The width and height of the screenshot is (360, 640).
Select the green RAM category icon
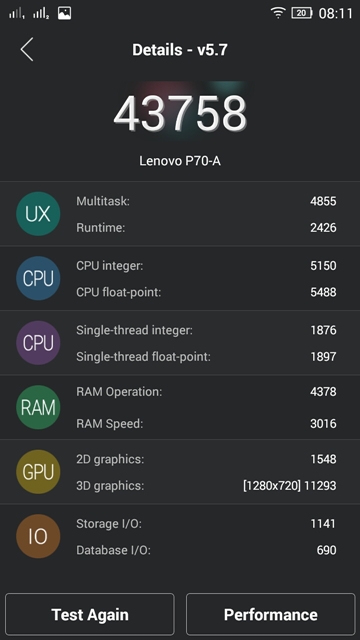[38, 407]
